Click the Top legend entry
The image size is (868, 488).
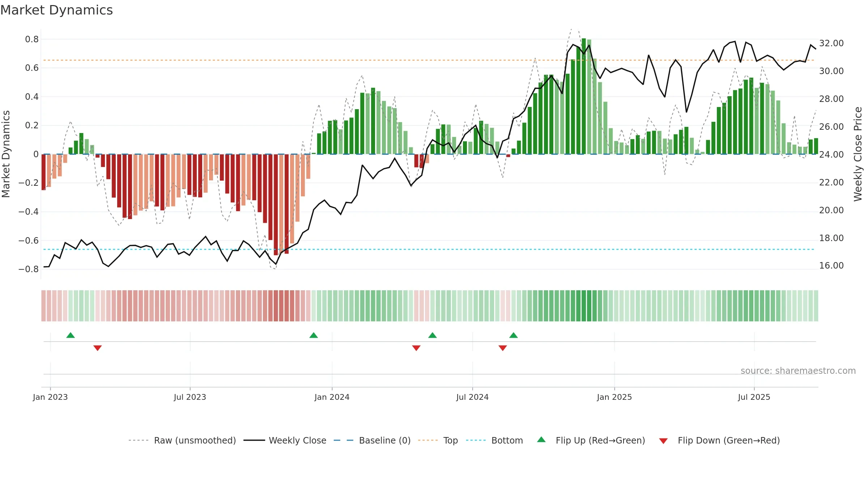pos(438,440)
